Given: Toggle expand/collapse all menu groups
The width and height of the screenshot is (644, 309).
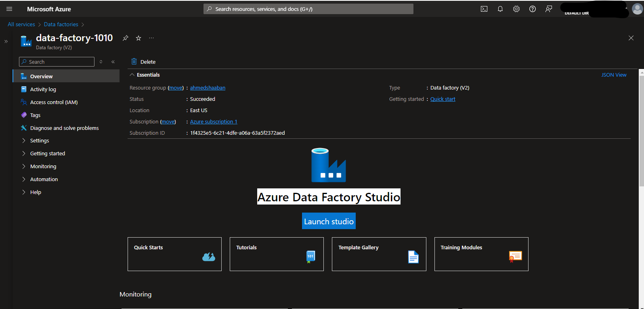Looking at the screenshot, I should 101,62.
